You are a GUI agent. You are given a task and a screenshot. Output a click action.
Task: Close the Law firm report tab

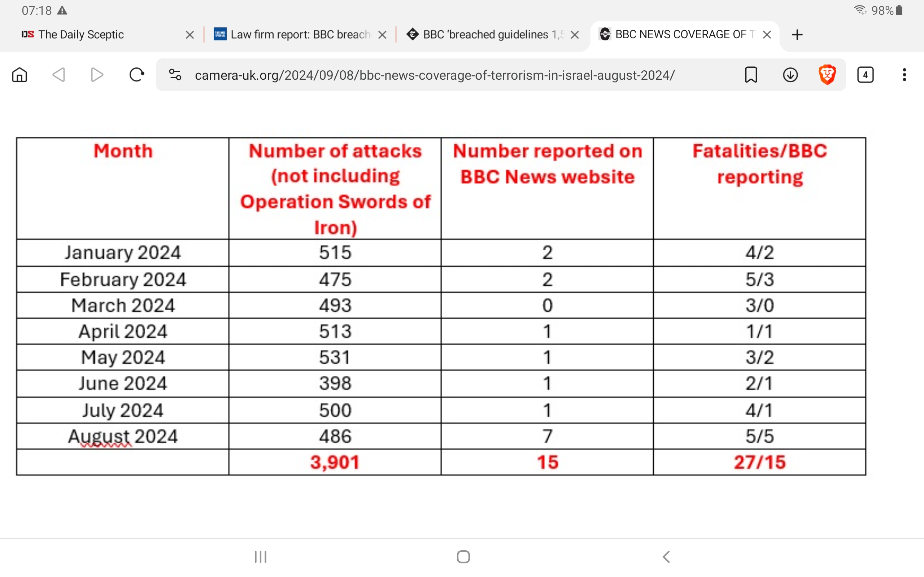tap(382, 35)
